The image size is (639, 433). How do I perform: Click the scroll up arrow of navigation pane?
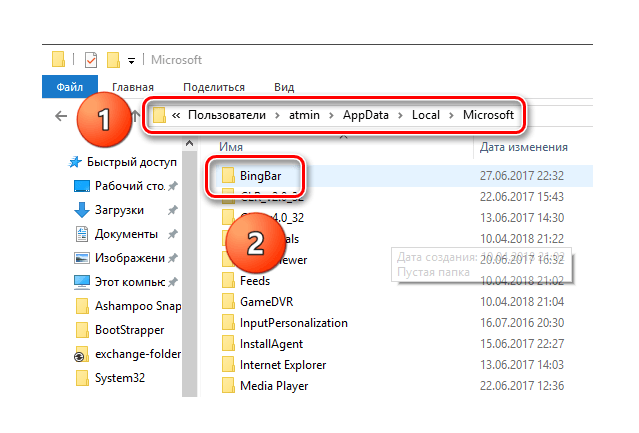(x=189, y=143)
